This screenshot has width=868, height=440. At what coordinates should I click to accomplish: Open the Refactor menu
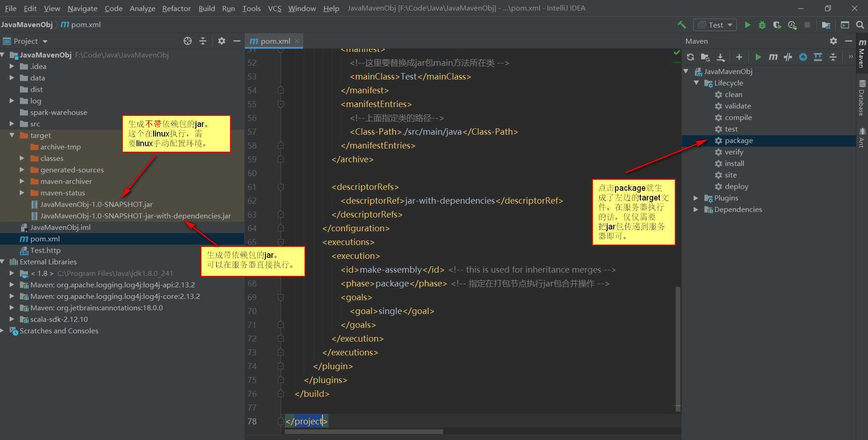click(176, 8)
